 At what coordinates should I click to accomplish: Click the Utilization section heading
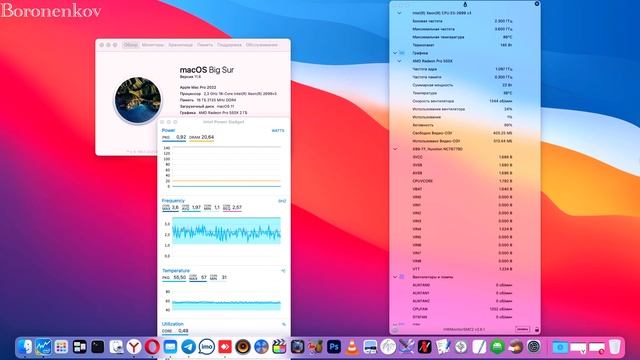click(173, 324)
